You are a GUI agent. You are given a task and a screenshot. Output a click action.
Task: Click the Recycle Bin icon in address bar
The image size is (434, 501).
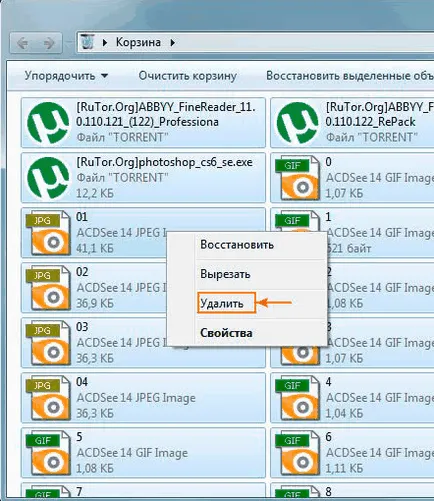tap(88, 42)
